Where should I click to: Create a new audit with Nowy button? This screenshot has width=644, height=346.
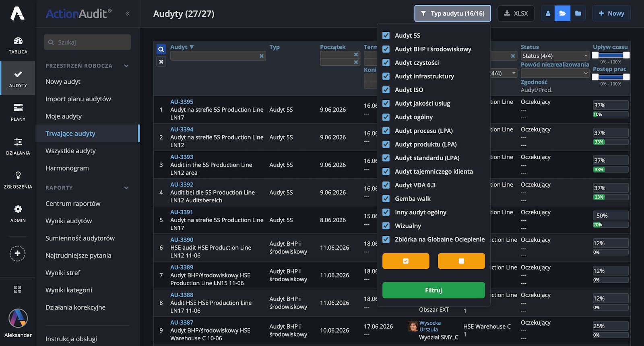click(x=611, y=13)
